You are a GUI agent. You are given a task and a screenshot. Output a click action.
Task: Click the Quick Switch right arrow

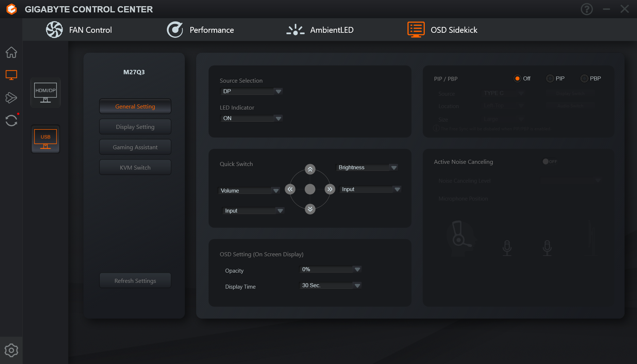(x=330, y=189)
